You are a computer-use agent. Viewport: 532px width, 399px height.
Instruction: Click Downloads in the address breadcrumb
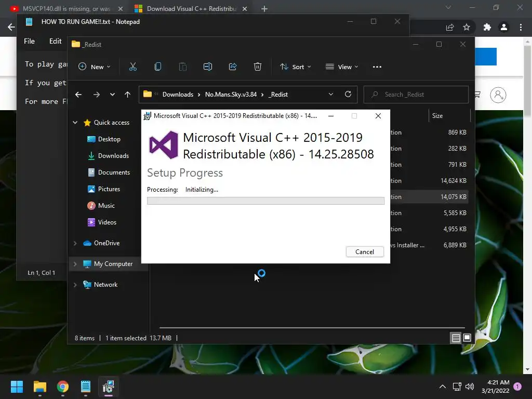click(178, 95)
